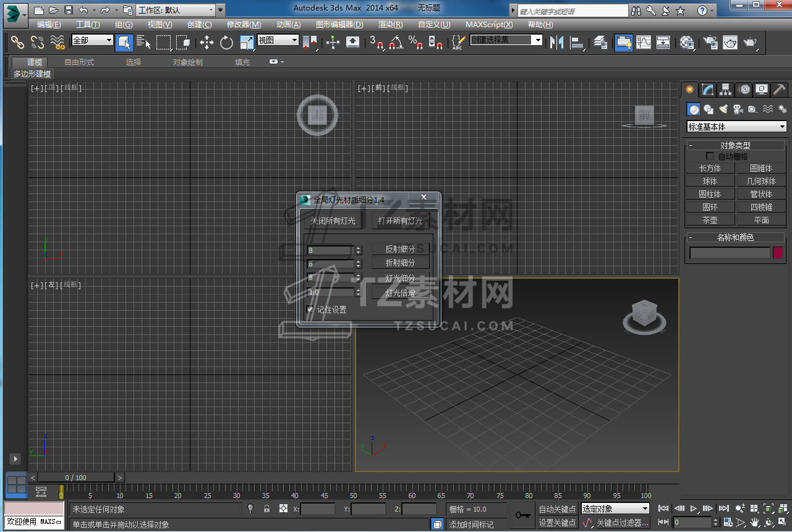Activate Select and Rotate tool

[227, 42]
